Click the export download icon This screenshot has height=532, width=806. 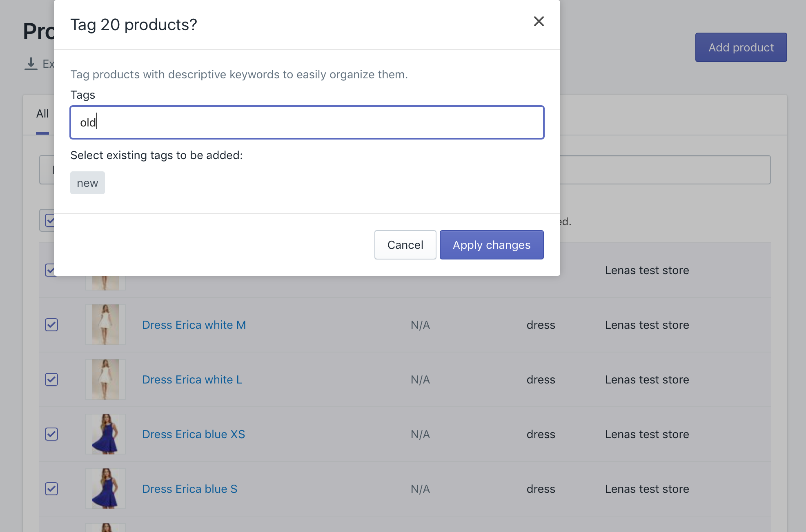31,64
